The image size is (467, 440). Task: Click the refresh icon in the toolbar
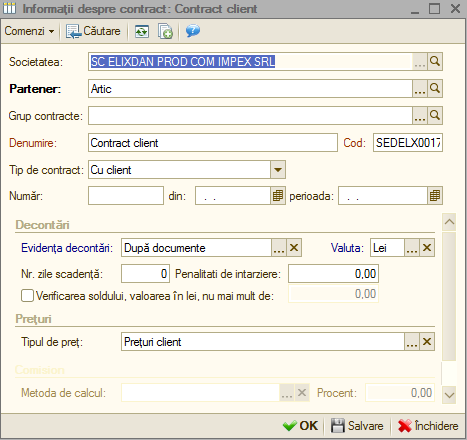pyautogui.click(x=142, y=32)
